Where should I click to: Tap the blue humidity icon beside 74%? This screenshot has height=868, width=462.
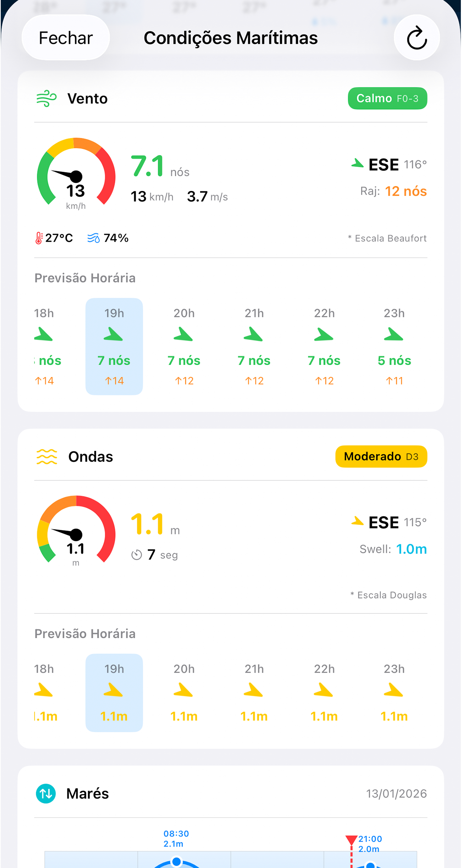(x=93, y=238)
